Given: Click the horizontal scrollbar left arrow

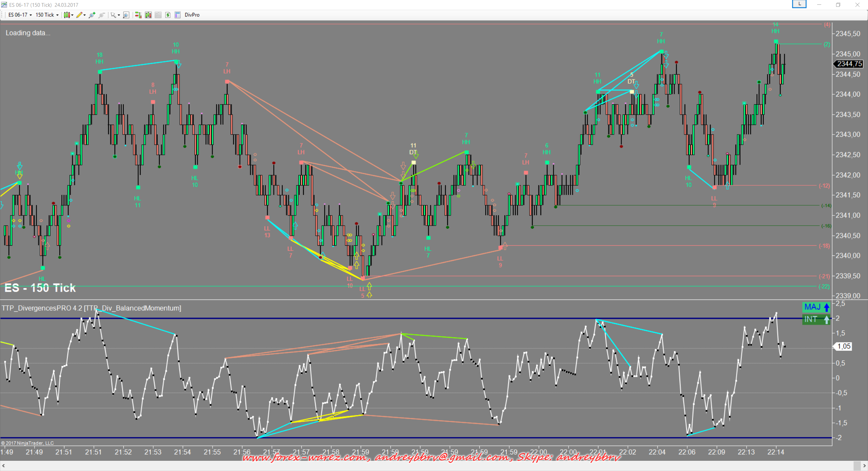Looking at the screenshot, I should 3,466.
